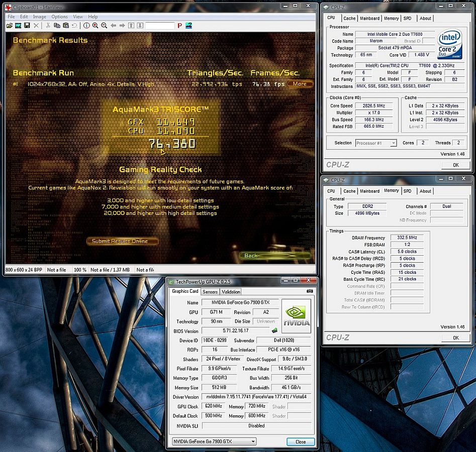Open IrfanView properties with the red P icon
Image resolution: width=476 pixels, height=452 pixels.
[180, 26]
